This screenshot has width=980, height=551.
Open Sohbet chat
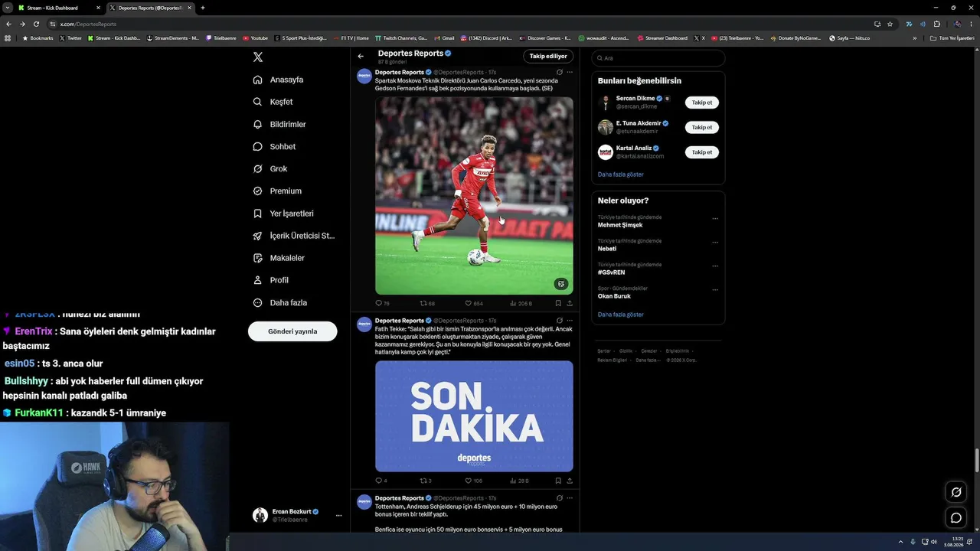click(x=274, y=146)
